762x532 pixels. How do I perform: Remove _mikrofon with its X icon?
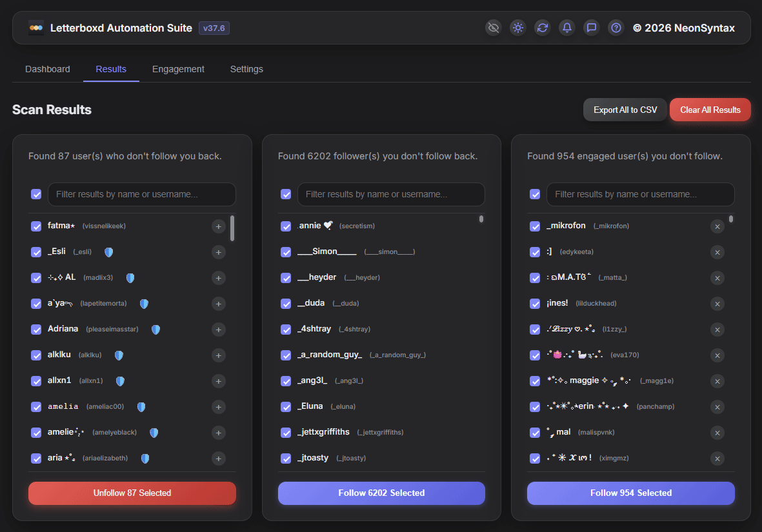717,226
